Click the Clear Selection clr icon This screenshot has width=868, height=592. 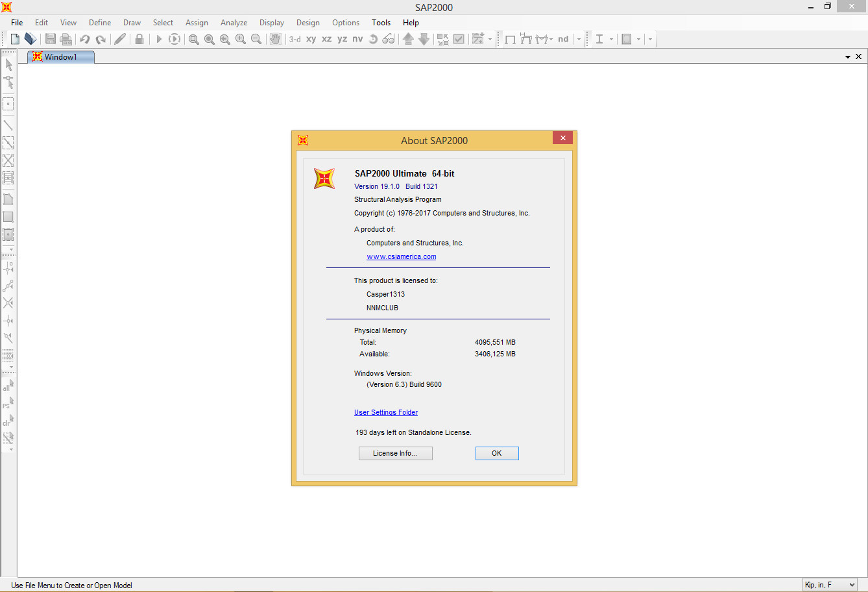(8, 421)
